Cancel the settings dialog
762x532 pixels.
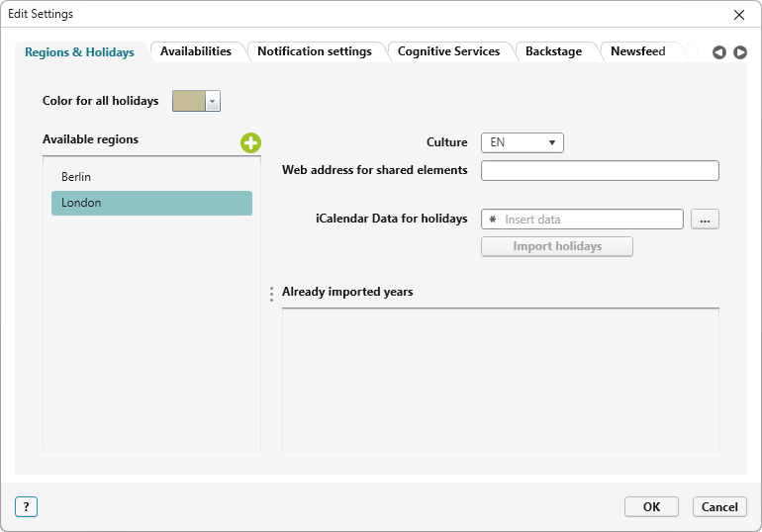click(x=719, y=506)
